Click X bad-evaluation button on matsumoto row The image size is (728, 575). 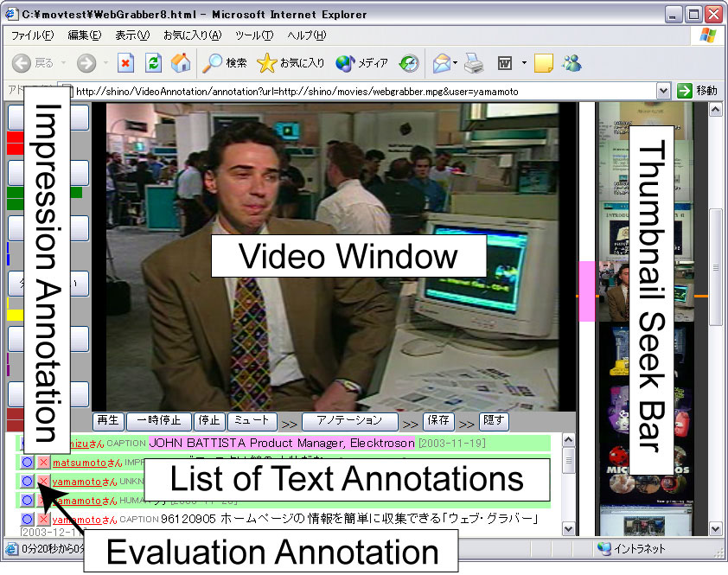click(43, 462)
